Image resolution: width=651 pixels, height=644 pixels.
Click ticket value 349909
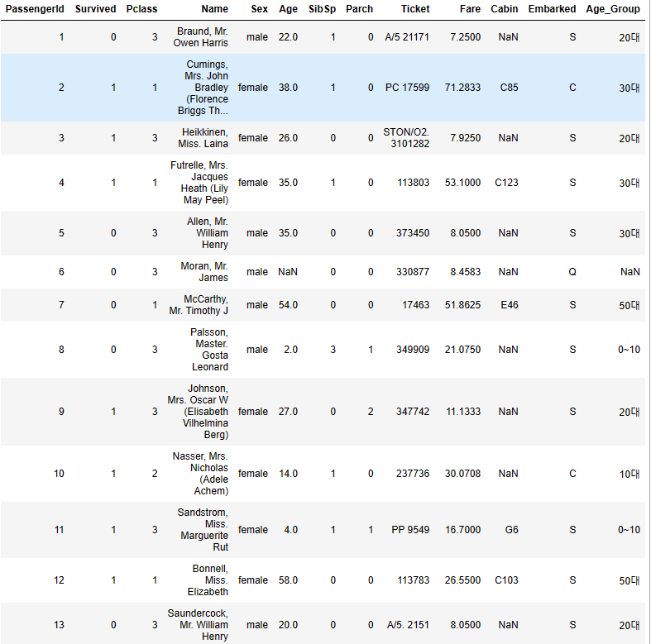(413, 350)
